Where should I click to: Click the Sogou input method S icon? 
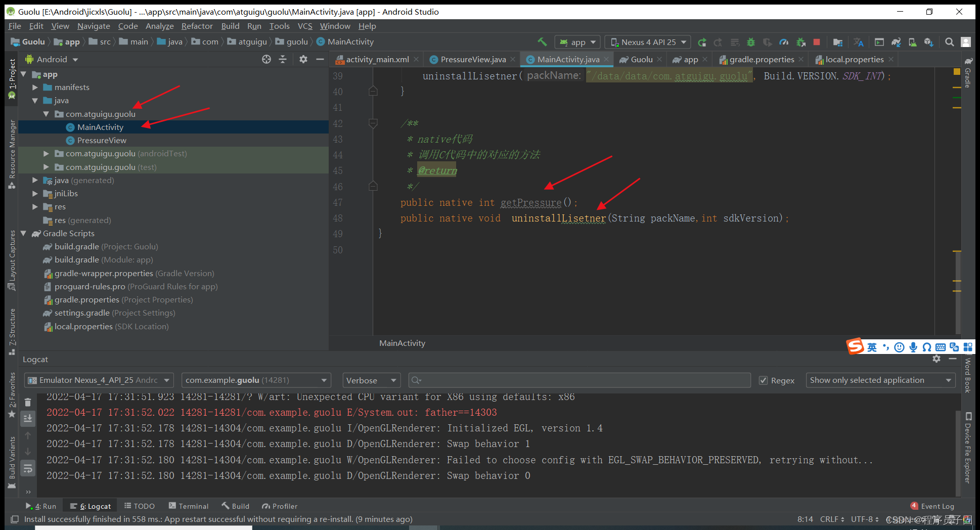coord(855,346)
